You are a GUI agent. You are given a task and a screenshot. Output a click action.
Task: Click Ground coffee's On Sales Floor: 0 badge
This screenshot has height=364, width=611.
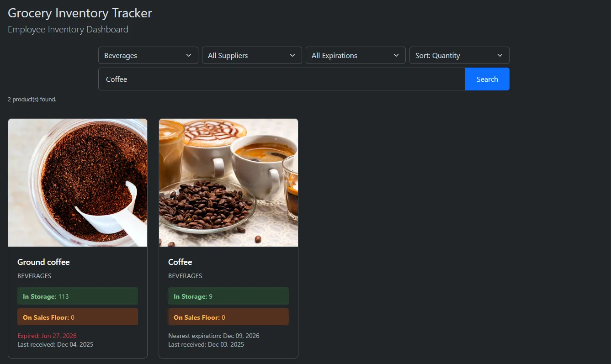(x=78, y=317)
